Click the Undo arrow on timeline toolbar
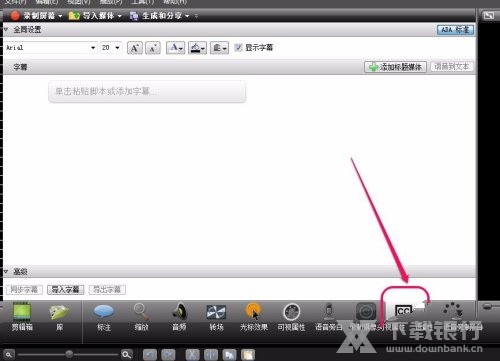 pos(150,355)
